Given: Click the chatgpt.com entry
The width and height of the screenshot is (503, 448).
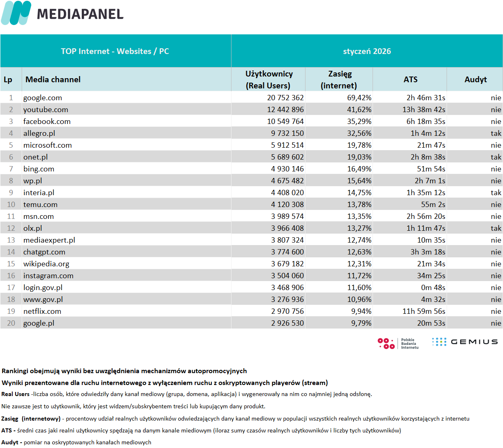Looking at the screenshot, I should pos(44,252).
